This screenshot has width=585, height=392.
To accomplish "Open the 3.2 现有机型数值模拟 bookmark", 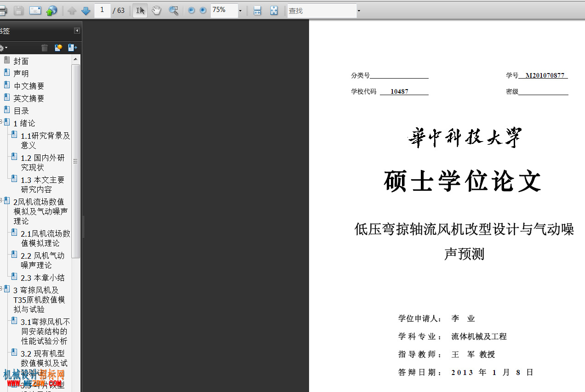I will (x=44, y=363).
